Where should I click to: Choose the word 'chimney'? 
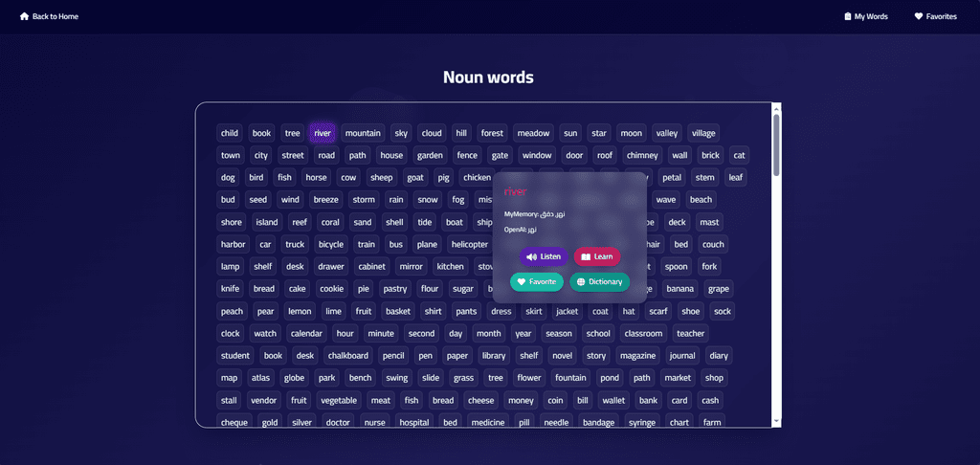click(641, 156)
